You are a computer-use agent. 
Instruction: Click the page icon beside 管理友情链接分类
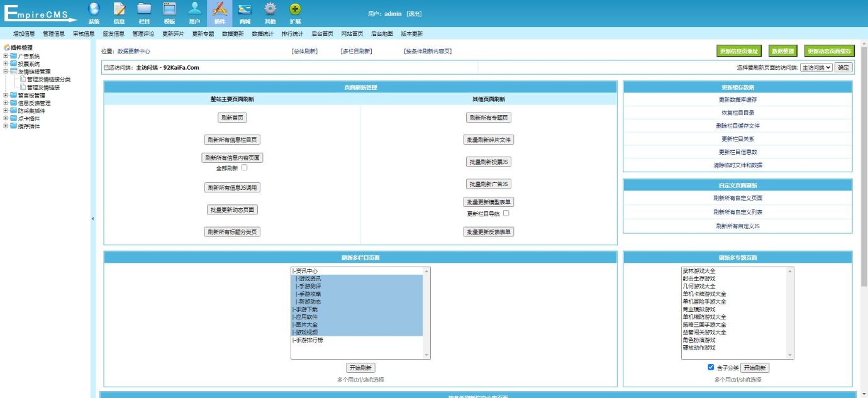23,80
